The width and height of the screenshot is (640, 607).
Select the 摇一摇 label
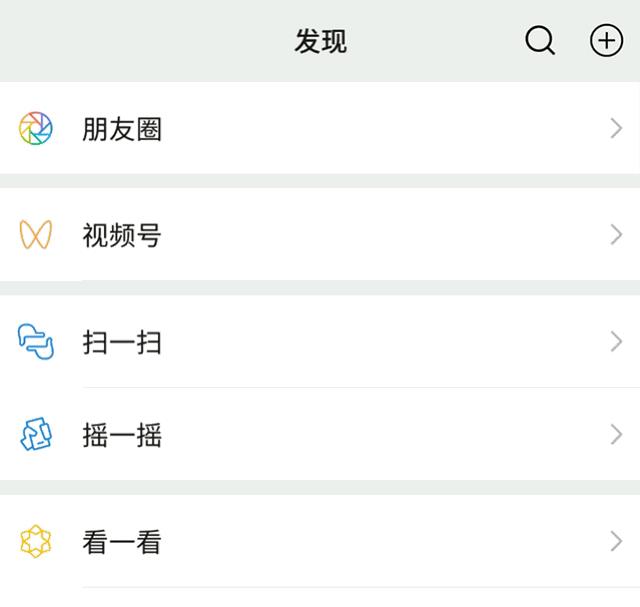tap(122, 436)
